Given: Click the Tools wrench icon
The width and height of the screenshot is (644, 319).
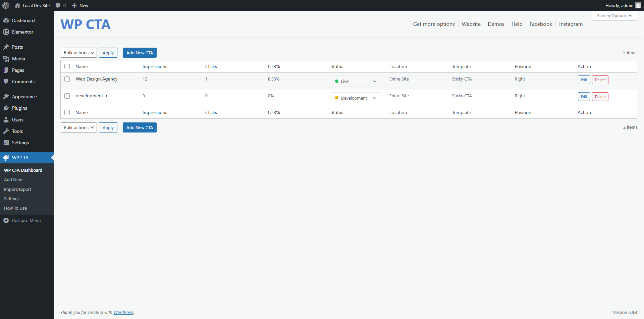Looking at the screenshot, I should pyautogui.click(x=6, y=131).
